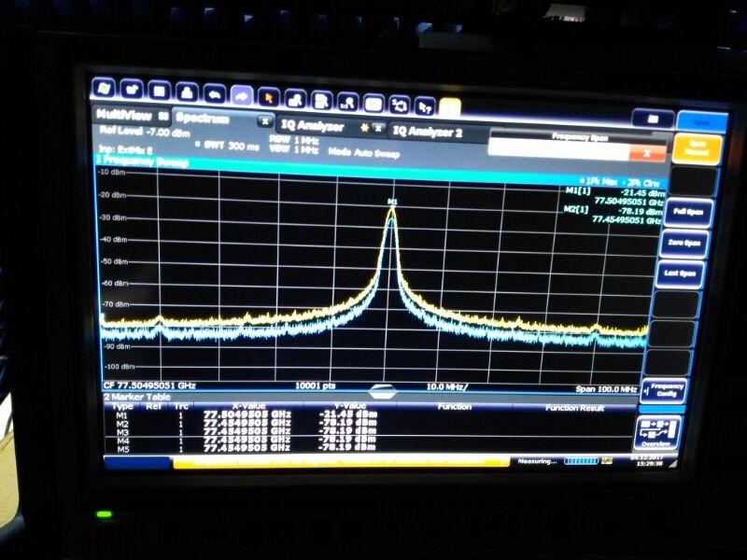The image size is (747, 560).
Task: Open the Windows start icon in toolbar
Action: tap(104, 88)
